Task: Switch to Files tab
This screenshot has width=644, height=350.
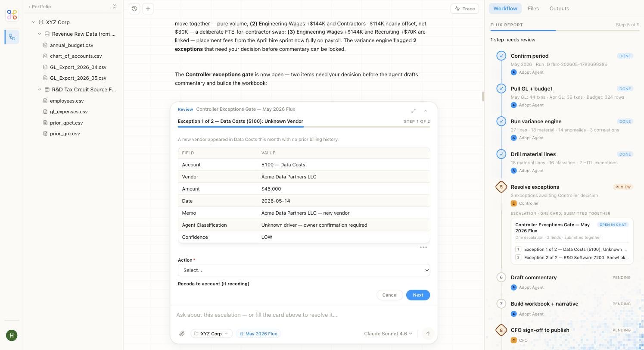Action: click(x=533, y=9)
